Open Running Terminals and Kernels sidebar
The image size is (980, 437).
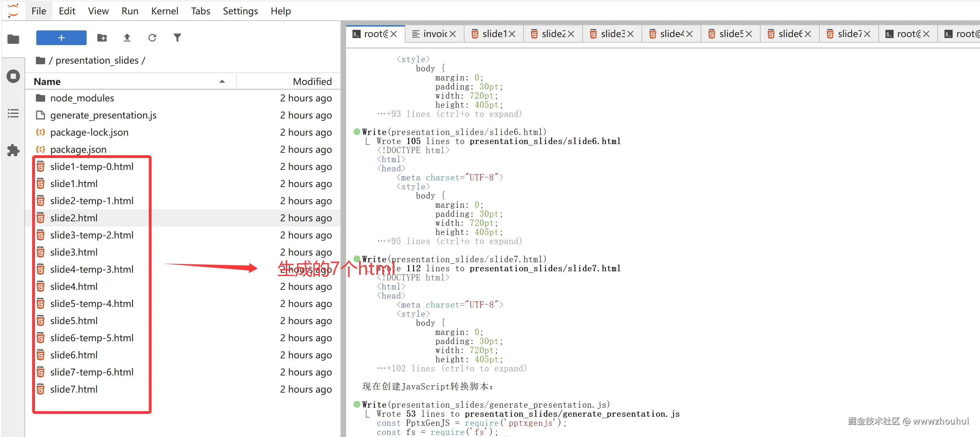tap(13, 76)
